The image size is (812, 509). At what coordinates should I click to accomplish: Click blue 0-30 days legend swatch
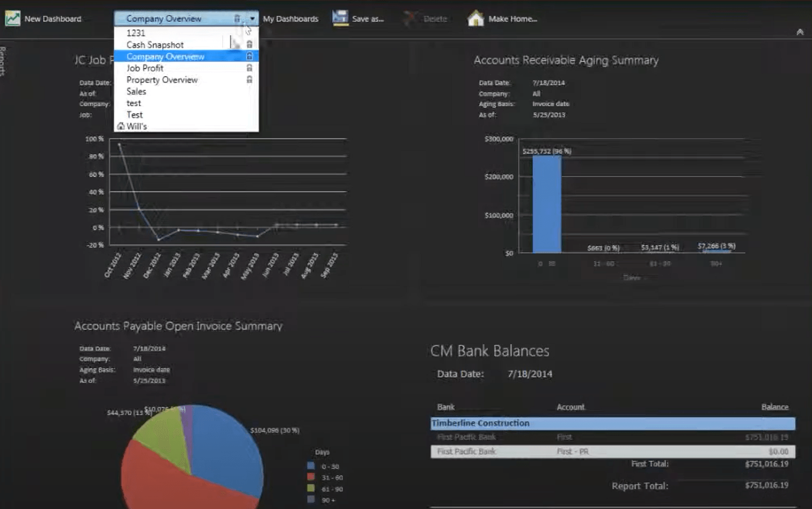click(x=311, y=466)
